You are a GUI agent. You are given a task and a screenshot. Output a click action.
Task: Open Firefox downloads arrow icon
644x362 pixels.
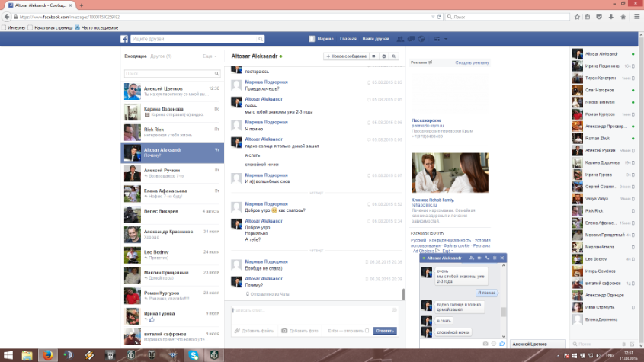611,17
